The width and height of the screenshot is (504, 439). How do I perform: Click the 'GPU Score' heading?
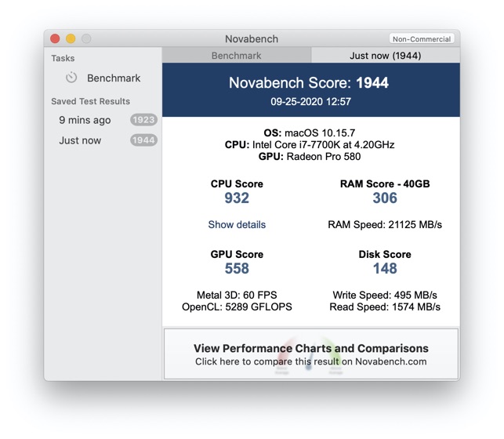point(237,254)
